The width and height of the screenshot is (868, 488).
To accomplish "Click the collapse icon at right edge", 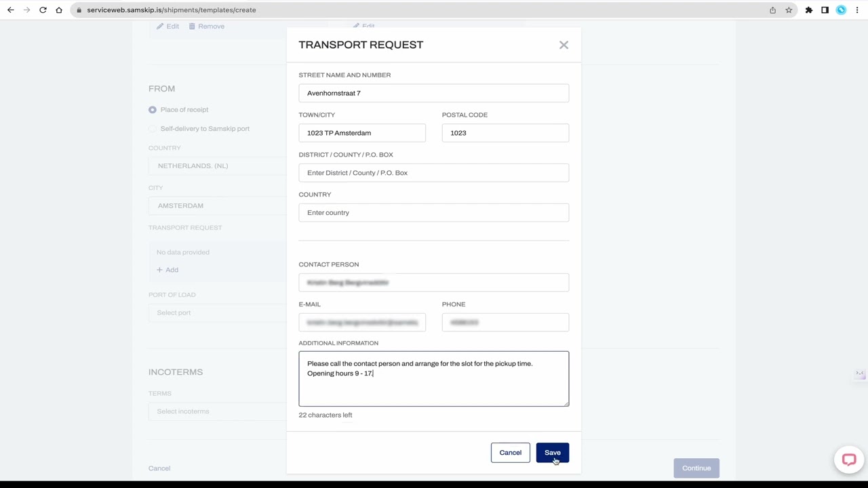I will point(860,374).
